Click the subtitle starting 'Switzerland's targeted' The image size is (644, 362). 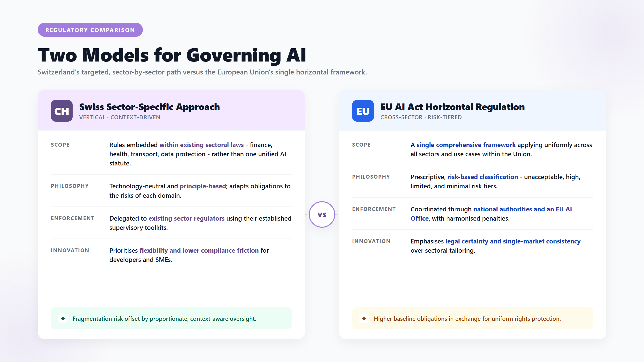[202, 72]
